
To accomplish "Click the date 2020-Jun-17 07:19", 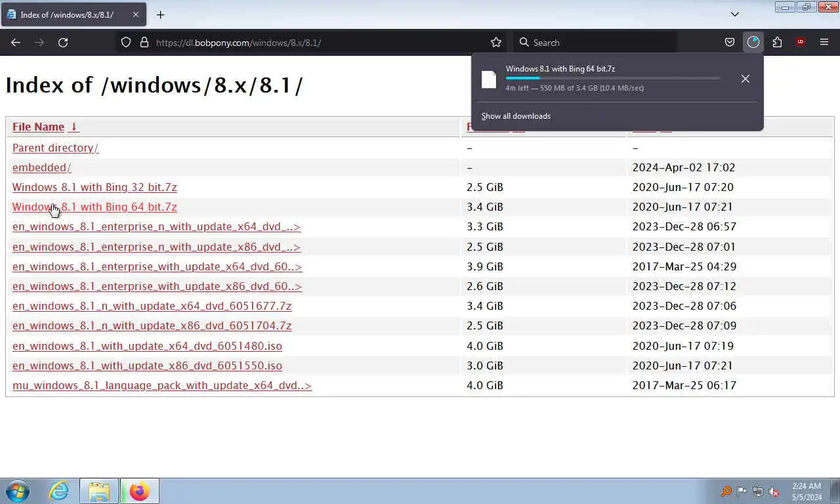I will click(x=683, y=346).
